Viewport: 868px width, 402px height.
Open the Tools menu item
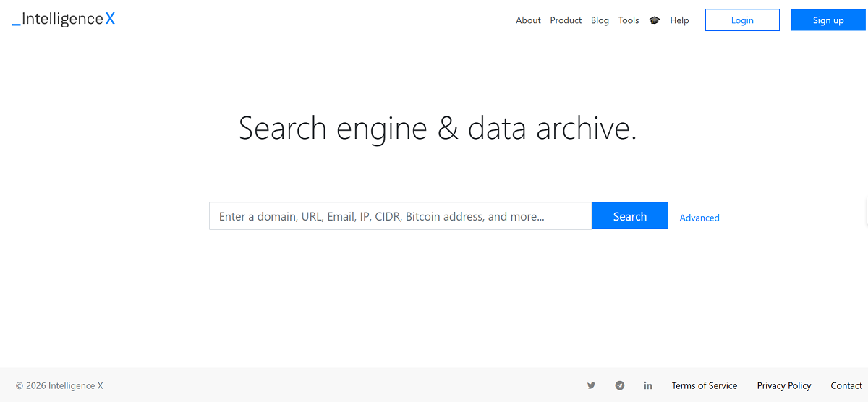click(629, 20)
